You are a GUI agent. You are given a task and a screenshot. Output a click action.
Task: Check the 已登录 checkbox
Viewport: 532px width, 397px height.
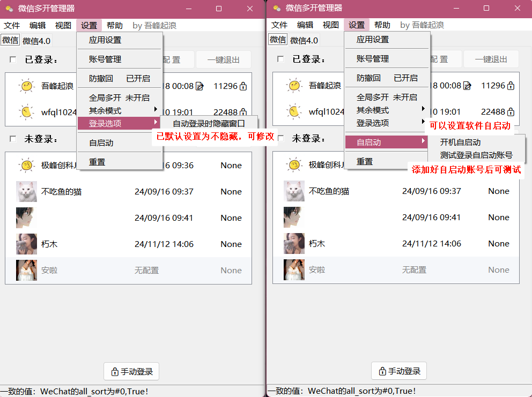click(x=12, y=59)
